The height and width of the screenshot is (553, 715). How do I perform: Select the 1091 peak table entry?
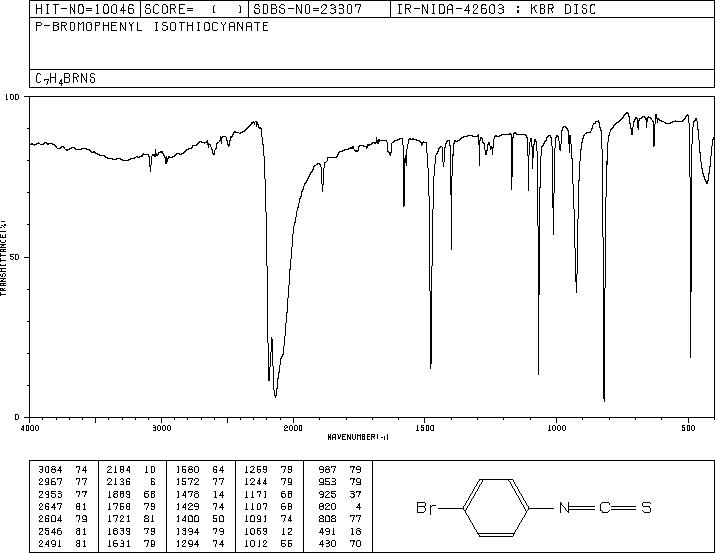[268, 519]
